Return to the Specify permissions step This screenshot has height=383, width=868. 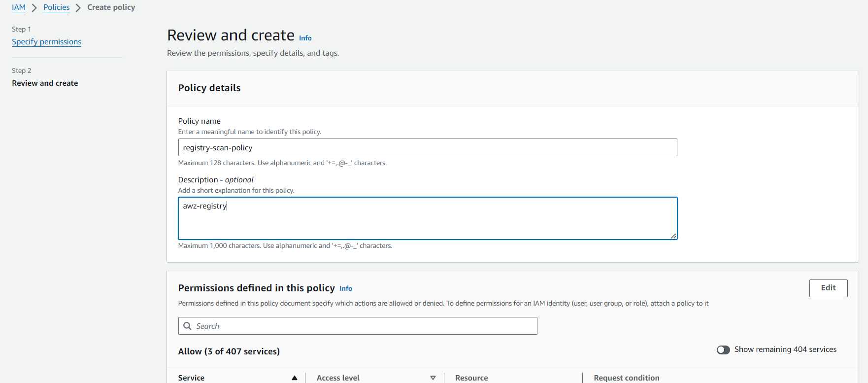(x=46, y=42)
